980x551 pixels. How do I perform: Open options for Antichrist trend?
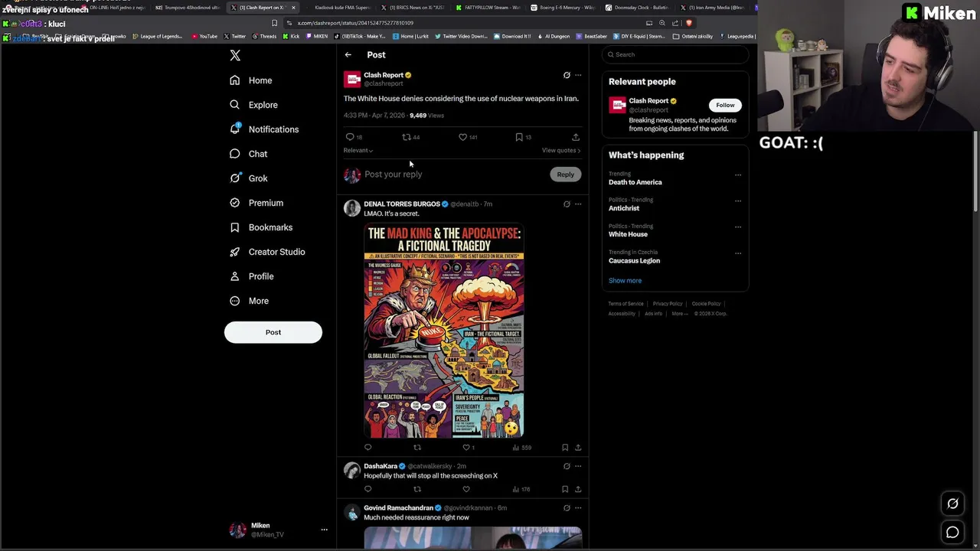pyautogui.click(x=738, y=201)
